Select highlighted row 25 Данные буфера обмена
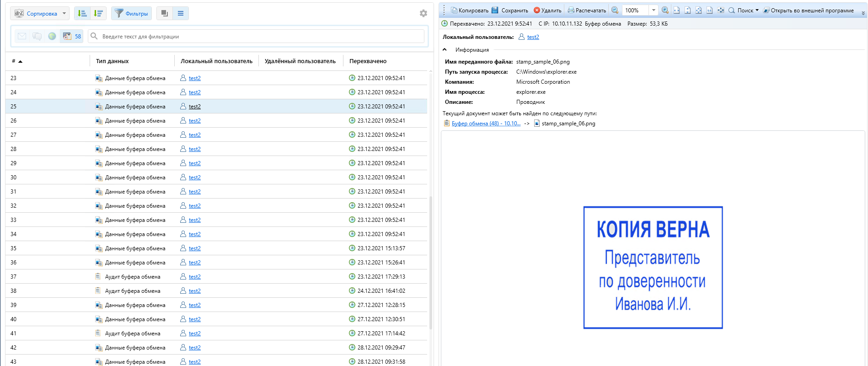 point(216,106)
